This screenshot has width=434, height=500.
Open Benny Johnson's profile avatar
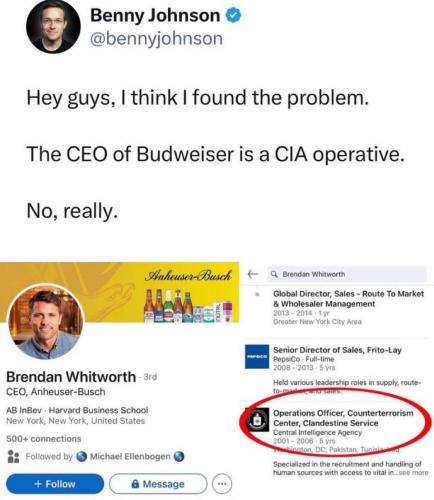[x=53, y=27]
